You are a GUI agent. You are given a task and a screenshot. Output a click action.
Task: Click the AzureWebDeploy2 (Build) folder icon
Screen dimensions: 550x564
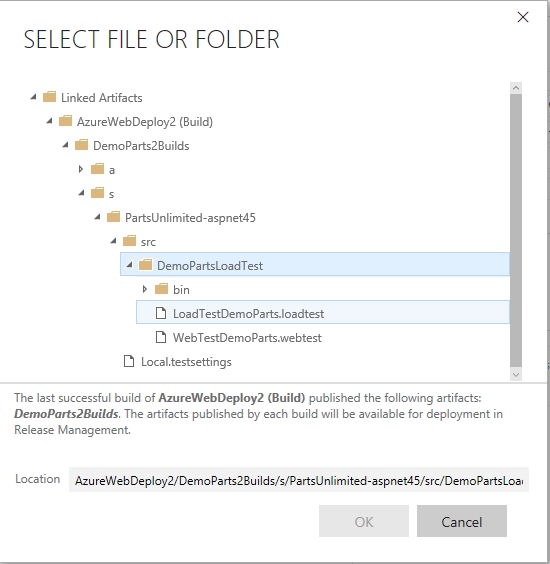(65, 121)
